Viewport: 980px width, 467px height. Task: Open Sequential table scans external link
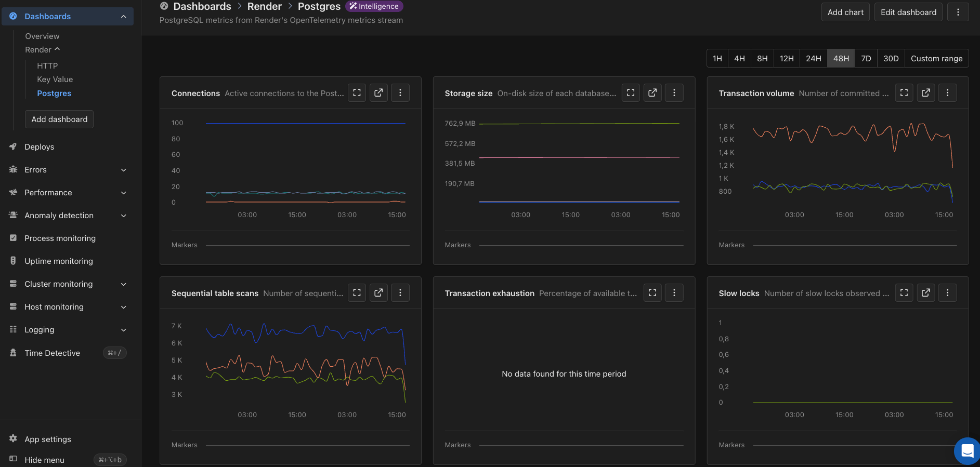click(x=378, y=292)
